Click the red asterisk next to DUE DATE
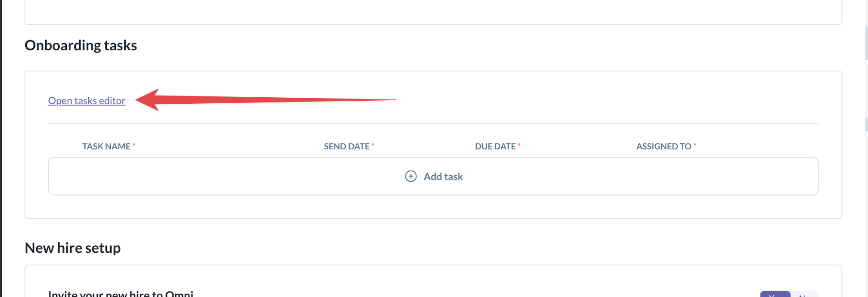Viewport: 868px width, 297px height. tap(519, 145)
